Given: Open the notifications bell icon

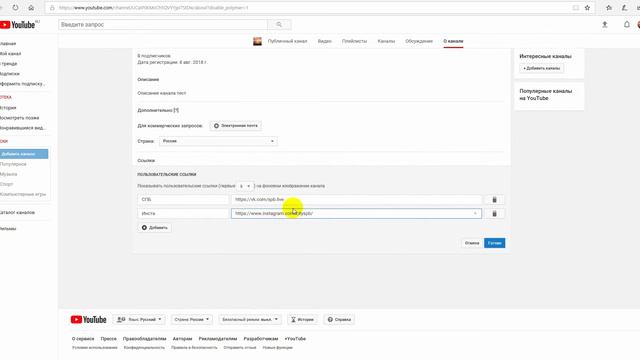Looking at the screenshot, I should coord(627,24).
